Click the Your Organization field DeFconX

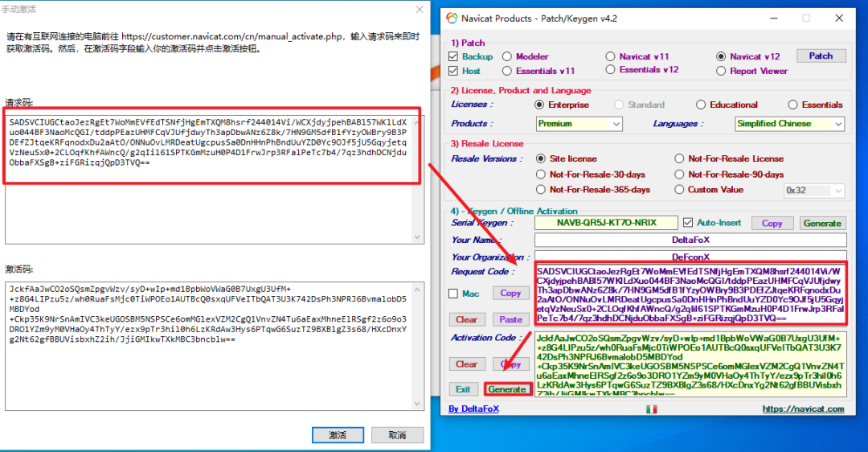click(690, 257)
